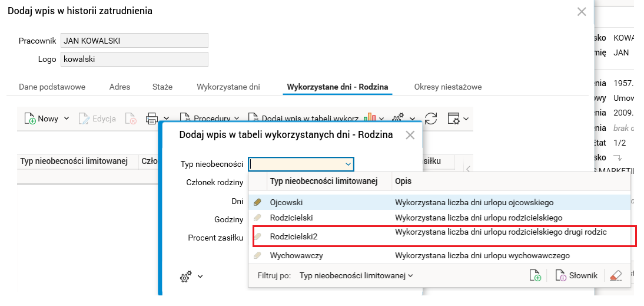Close the 'Dodaj wpis w tabeli' dialog
The image size is (644, 306).
410,135
